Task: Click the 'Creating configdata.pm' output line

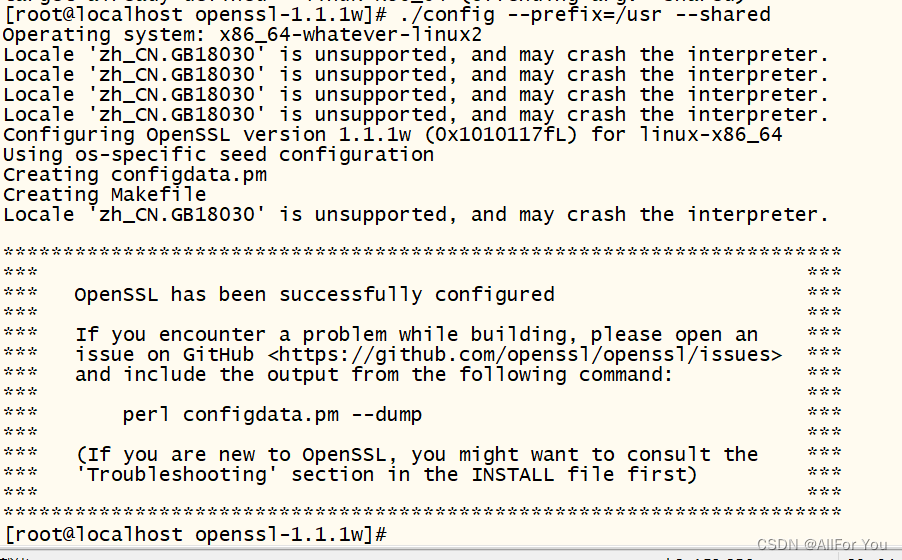Action: pyautogui.click(x=135, y=174)
